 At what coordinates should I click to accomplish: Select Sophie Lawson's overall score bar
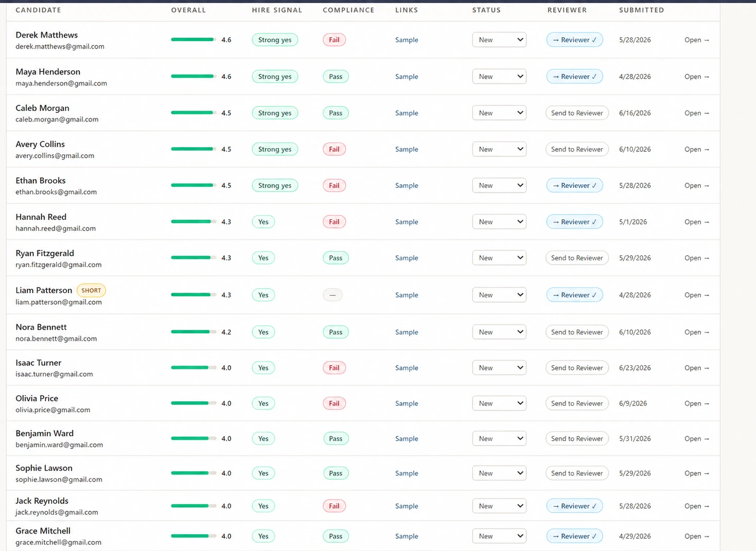click(194, 473)
